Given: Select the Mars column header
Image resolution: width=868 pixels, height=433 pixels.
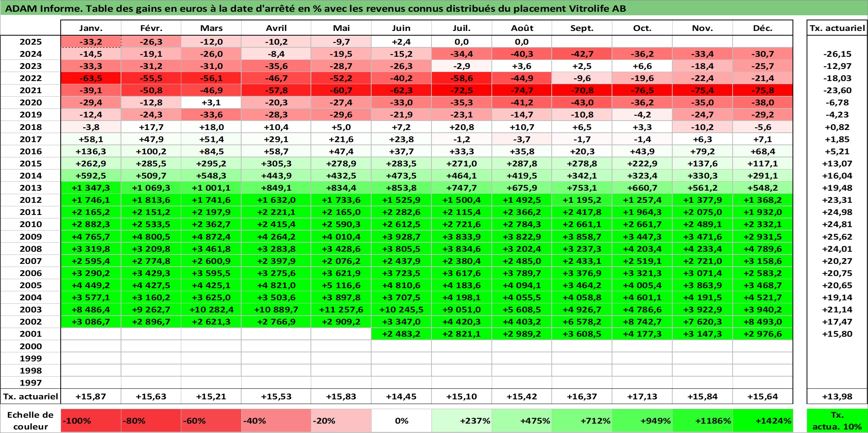Looking at the screenshot, I should [211, 28].
